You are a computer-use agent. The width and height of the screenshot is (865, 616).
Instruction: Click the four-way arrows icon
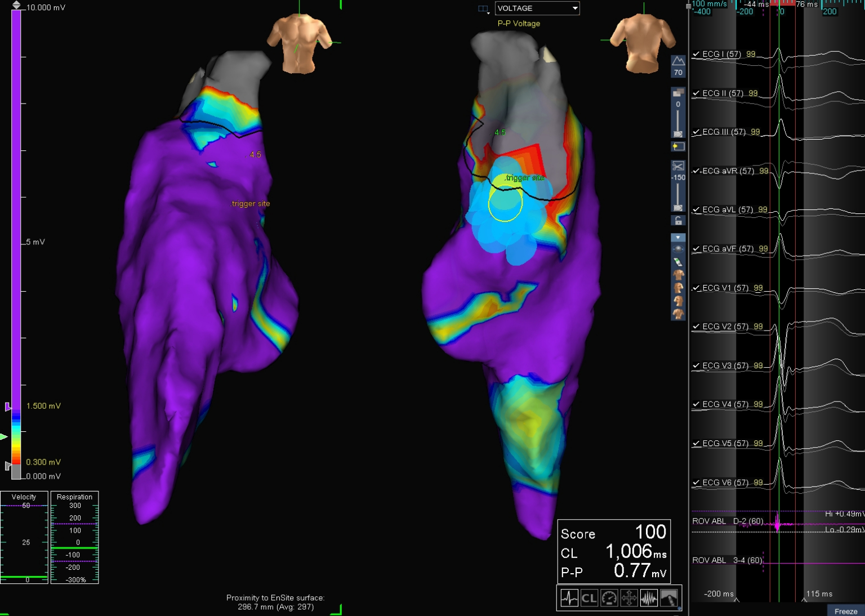click(x=629, y=598)
